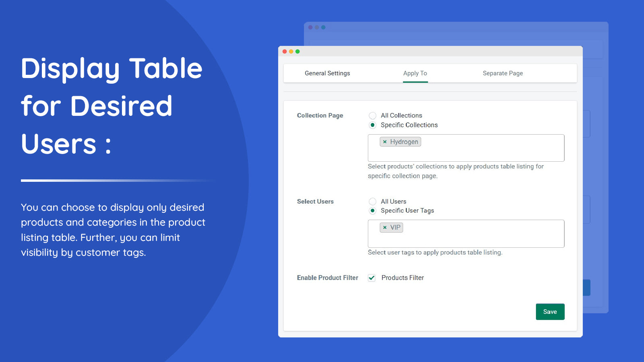Select the All Collections radio button

(373, 116)
